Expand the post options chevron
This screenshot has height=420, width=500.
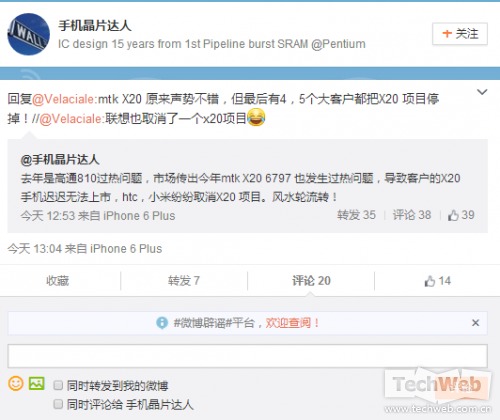(x=482, y=92)
